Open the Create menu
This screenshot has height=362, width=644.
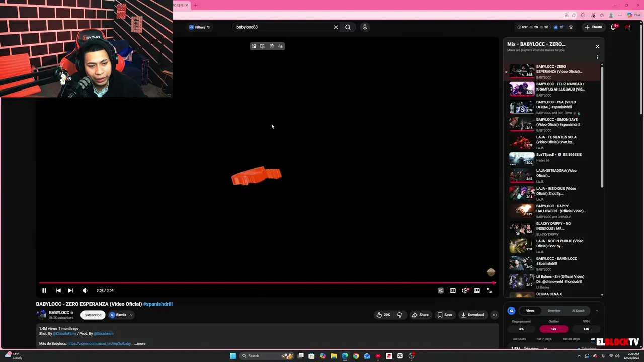(593, 27)
